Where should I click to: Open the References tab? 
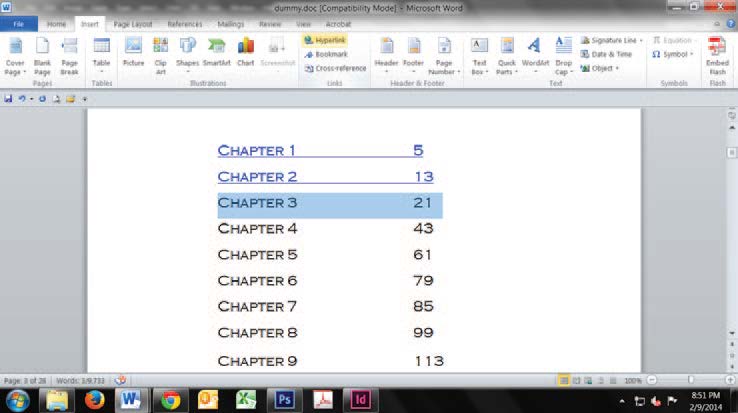[x=184, y=22]
